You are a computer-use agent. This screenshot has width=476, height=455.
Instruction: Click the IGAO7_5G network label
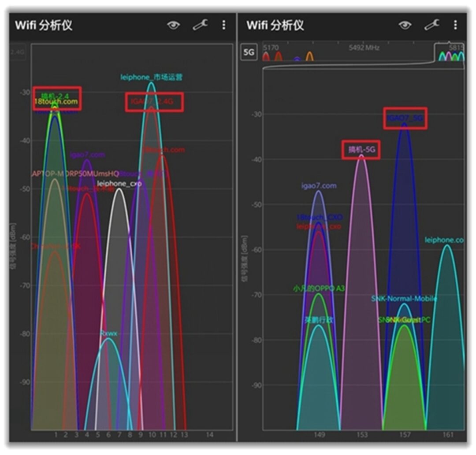click(405, 118)
